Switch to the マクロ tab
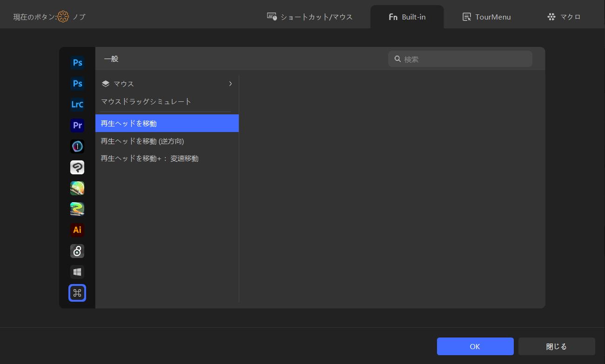605x364 pixels. [x=564, y=17]
